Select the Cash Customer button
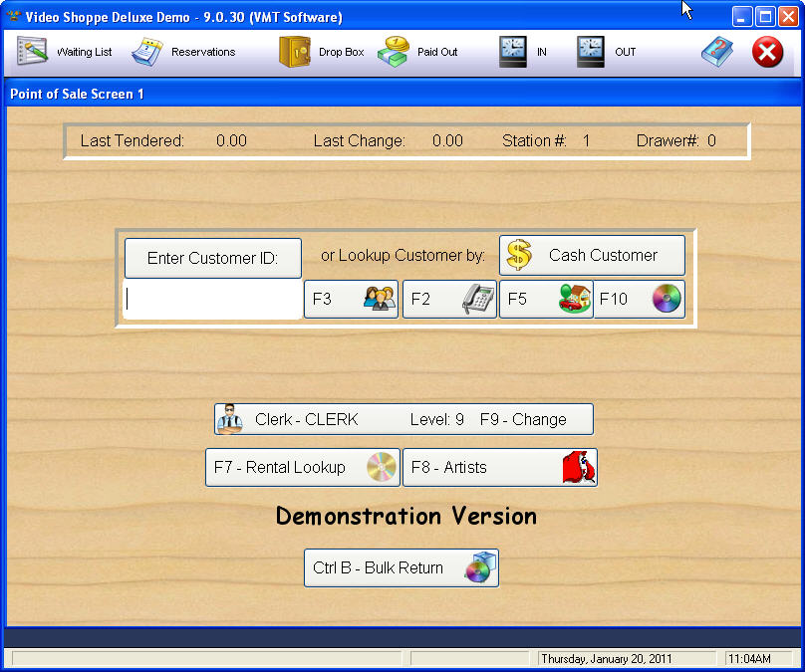 click(592, 255)
